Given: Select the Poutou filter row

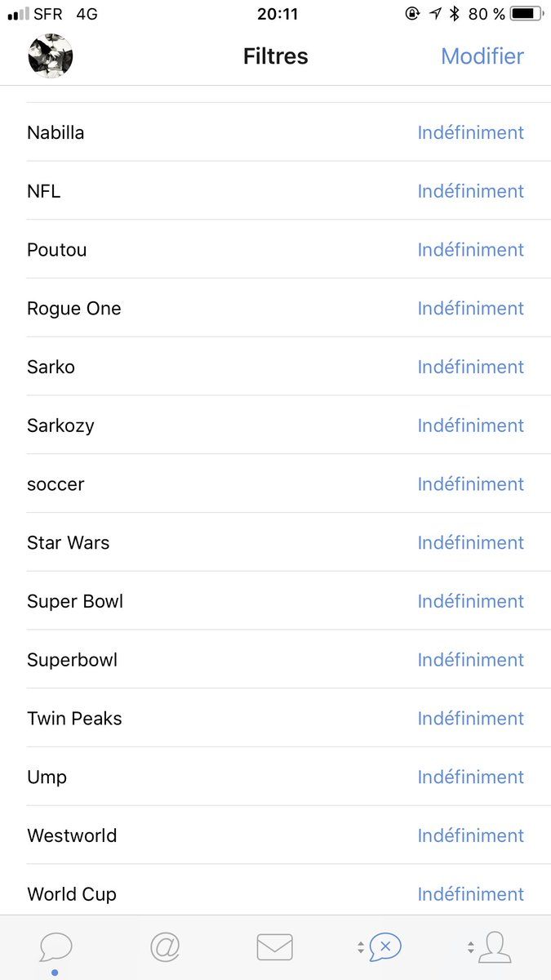Looking at the screenshot, I should (x=57, y=250).
